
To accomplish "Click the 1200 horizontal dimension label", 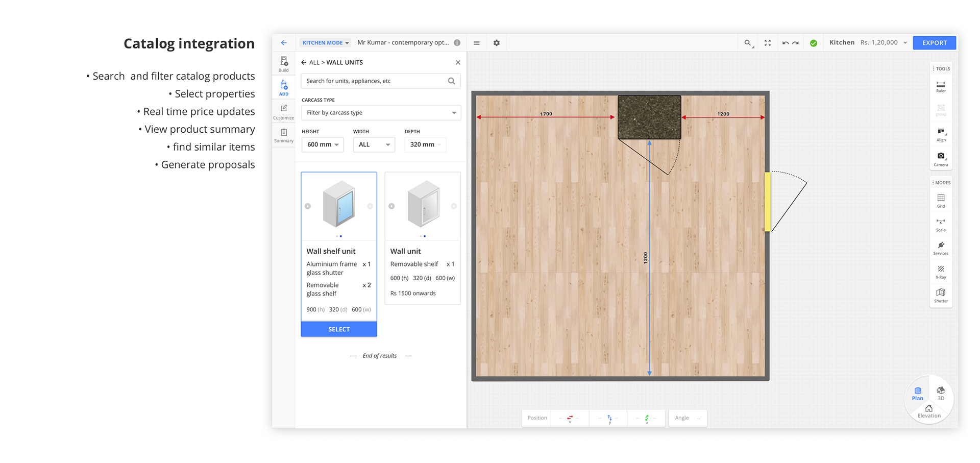I will tap(723, 114).
